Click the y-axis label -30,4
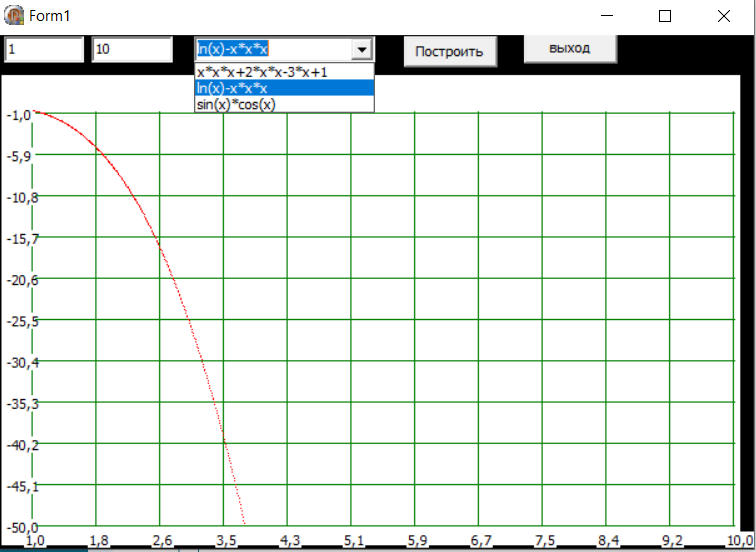756x552 pixels. pyautogui.click(x=23, y=363)
